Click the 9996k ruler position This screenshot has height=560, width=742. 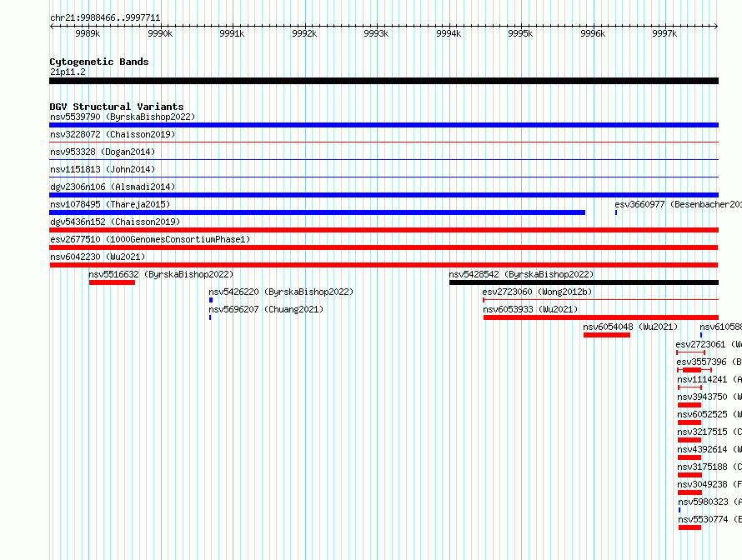pyautogui.click(x=593, y=33)
